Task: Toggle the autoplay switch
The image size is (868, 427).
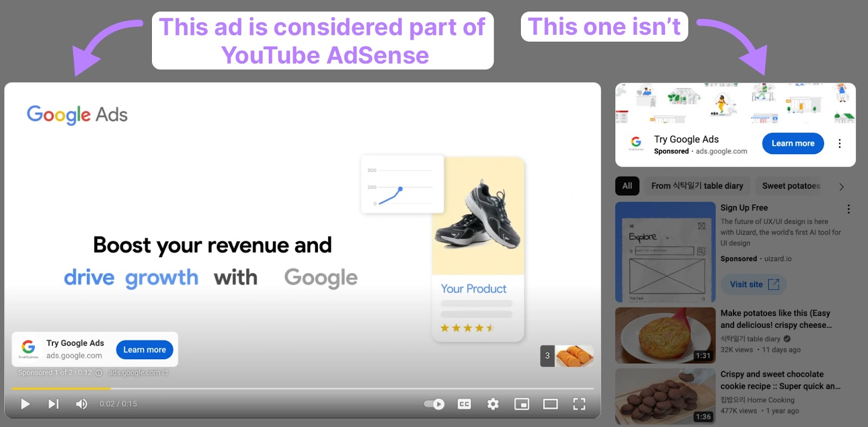Action: (x=434, y=404)
